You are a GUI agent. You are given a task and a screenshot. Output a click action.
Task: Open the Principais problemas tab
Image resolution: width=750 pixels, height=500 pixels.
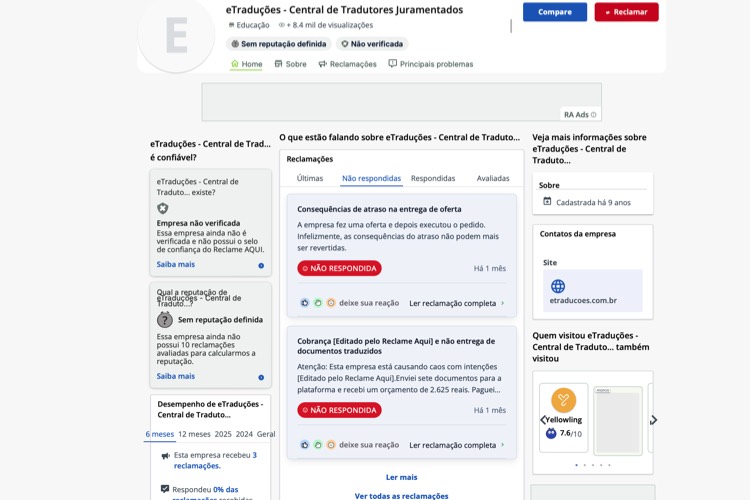430,64
